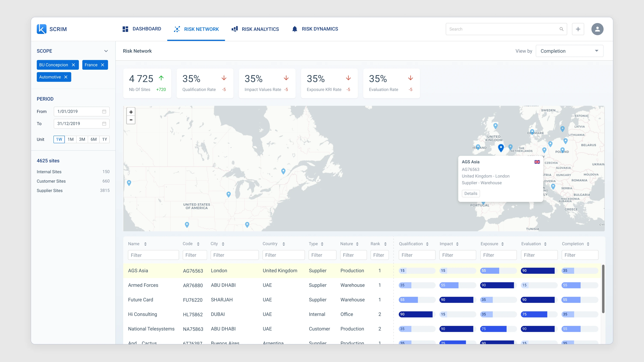Open the calendar picker for the From date

104,111
